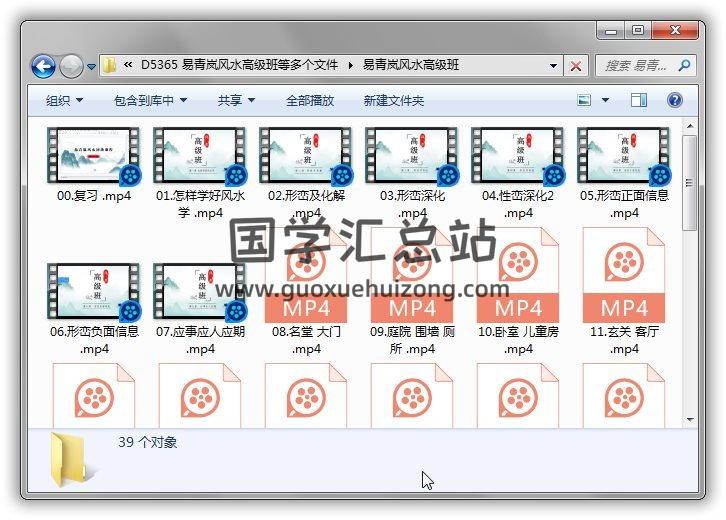Click the vertical scrollbar thumb
This screenshot has height=520, width=726.
(x=690, y=183)
